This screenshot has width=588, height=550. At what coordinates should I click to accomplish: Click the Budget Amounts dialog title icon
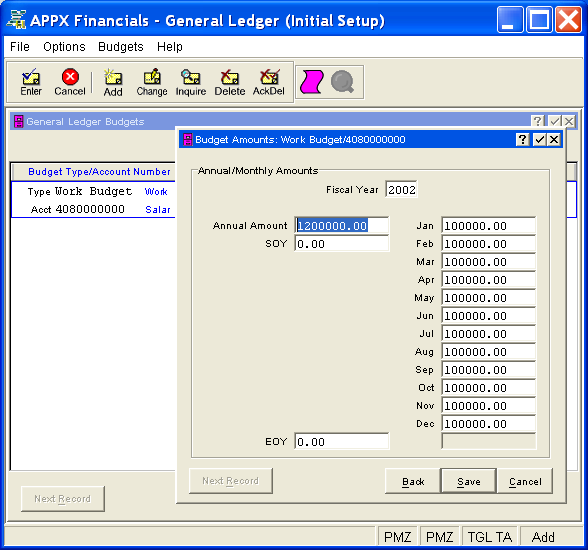point(187,139)
